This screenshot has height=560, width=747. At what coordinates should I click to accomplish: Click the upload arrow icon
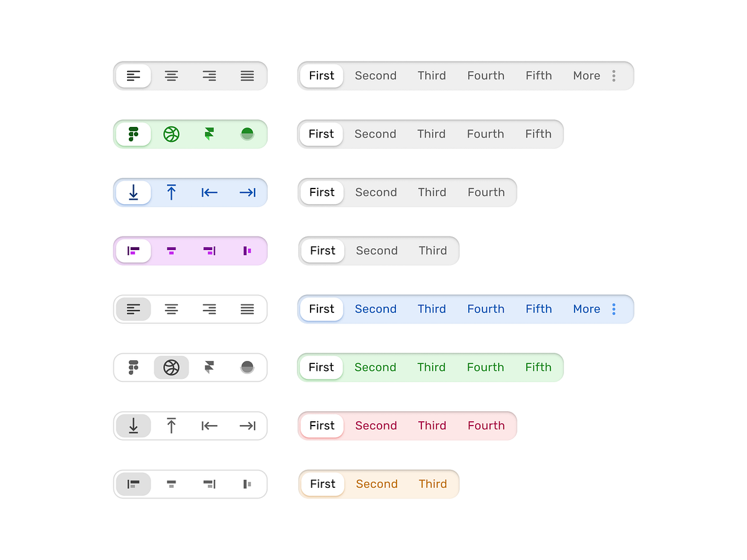click(171, 192)
